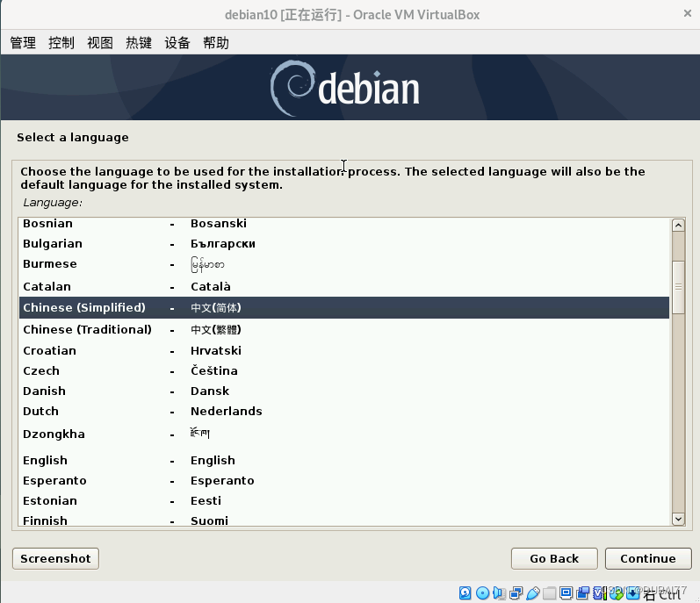700x603 pixels.
Task: Select the Bosnian language row
Action: [x=343, y=224]
